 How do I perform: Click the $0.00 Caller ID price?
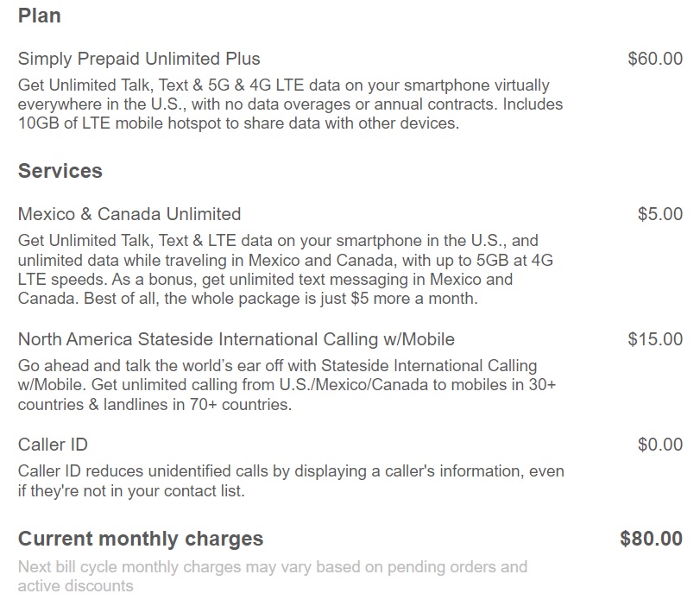(x=659, y=445)
